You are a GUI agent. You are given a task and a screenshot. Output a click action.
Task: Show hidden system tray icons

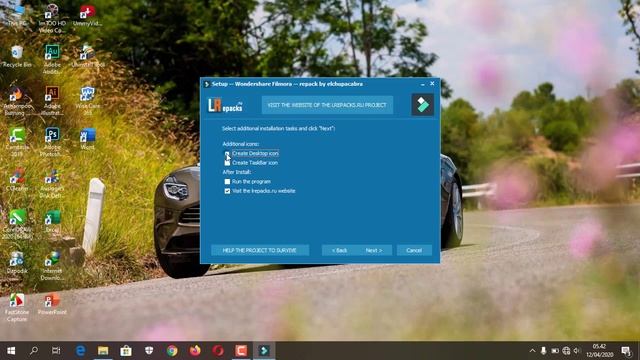point(533,351)
